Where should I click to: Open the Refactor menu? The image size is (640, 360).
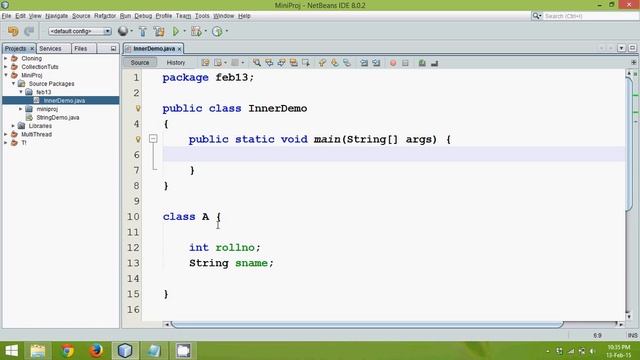105,16
